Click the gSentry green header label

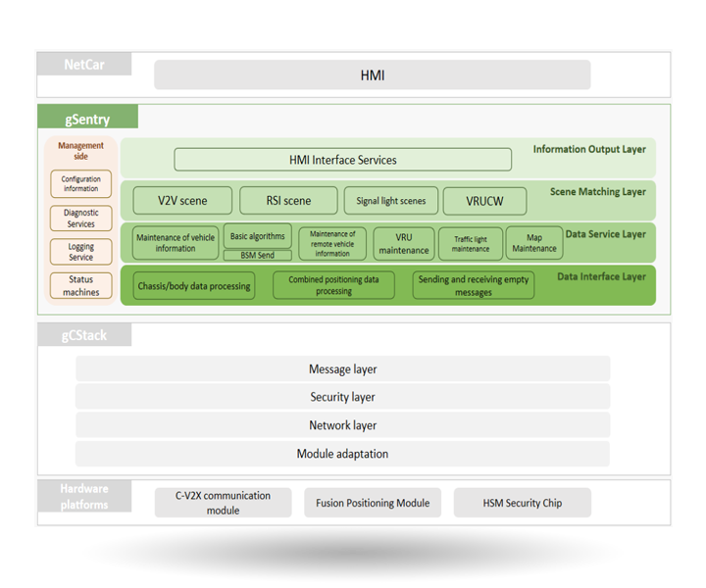(88, 117)
